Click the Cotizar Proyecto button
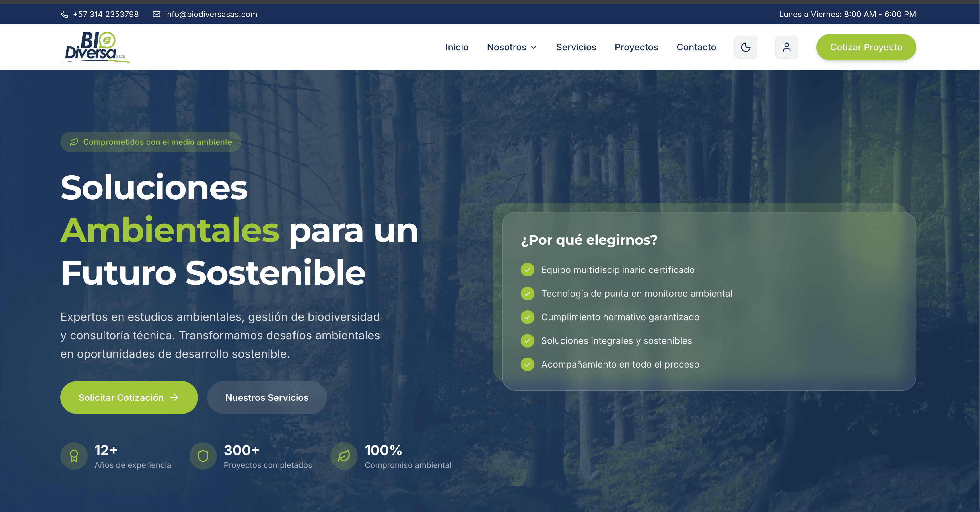This screenshot has height=512, width=980. coord(866,47)
